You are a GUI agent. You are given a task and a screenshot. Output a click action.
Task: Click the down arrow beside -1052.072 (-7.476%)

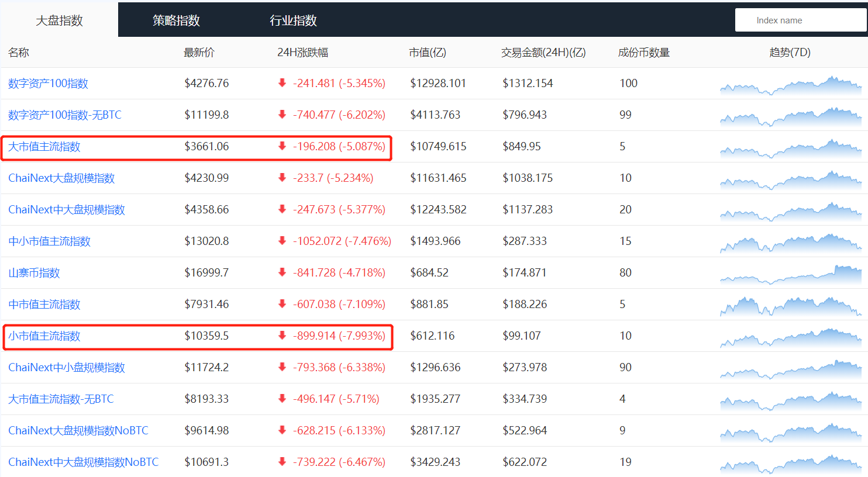(x=282, y=241)
